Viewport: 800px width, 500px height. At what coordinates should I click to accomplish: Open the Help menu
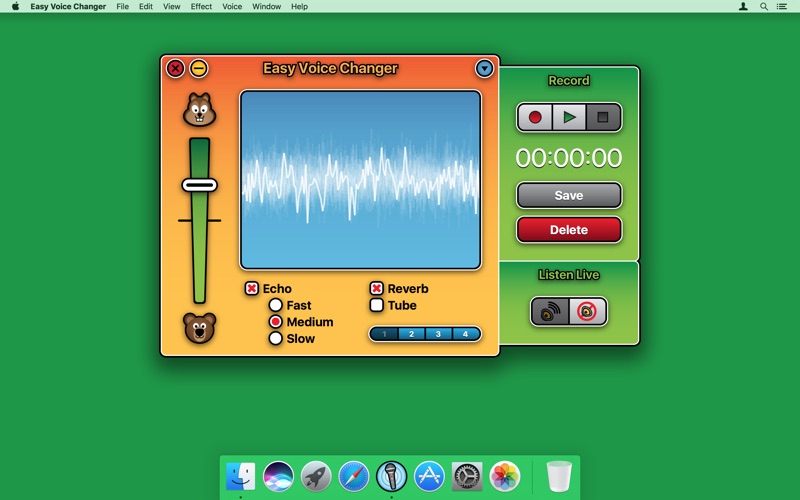click(x=299, y=7)
